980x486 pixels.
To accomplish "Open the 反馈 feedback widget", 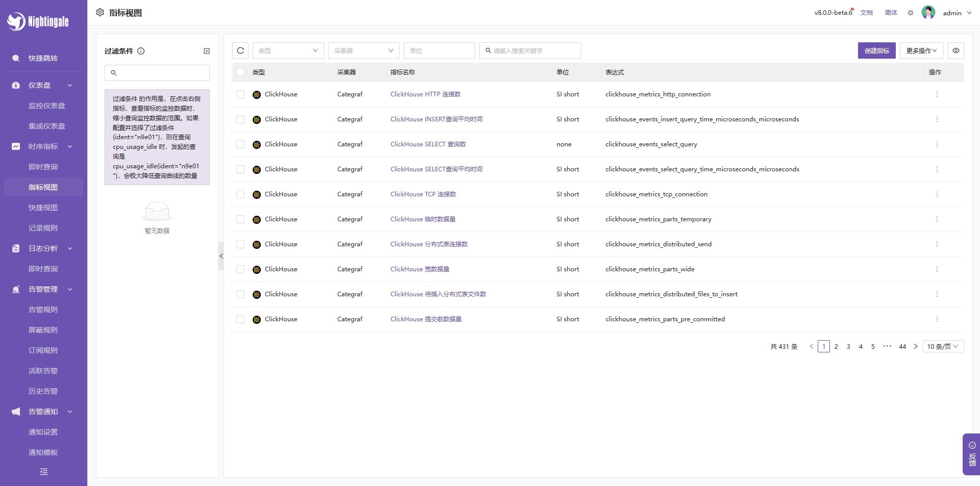I will (972, 454).
